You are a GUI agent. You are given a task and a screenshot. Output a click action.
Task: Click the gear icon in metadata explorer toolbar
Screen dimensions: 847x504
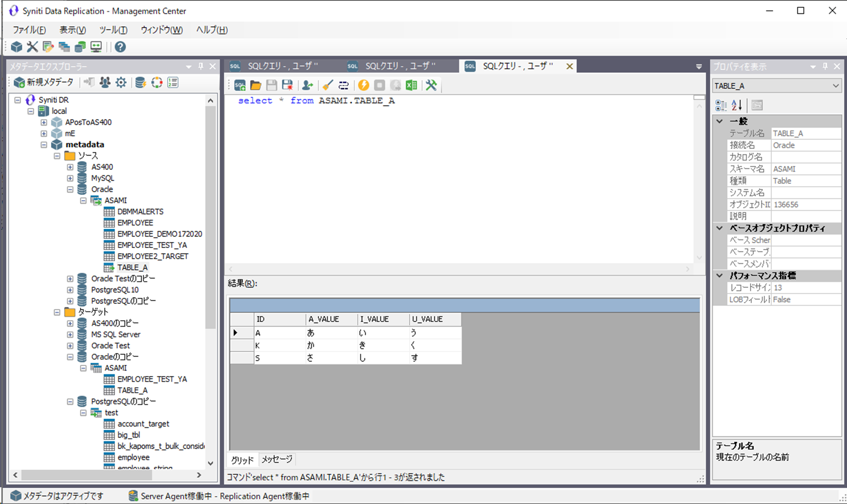pos(121,82)
